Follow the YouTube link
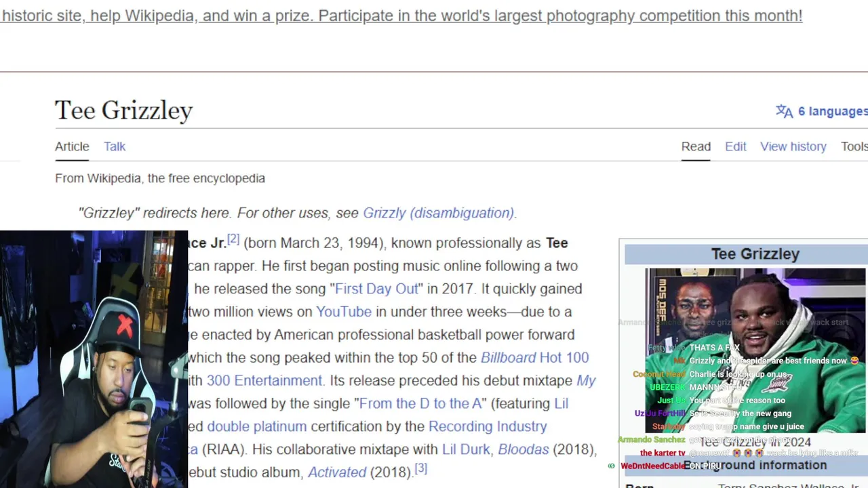 click(344, 312)
